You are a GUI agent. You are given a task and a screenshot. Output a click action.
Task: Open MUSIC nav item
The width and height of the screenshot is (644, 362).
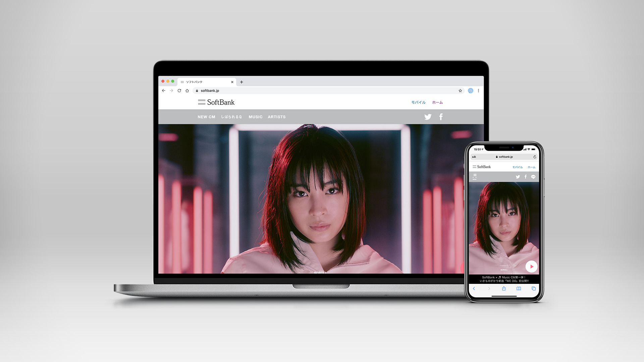(x=255, y=117)
